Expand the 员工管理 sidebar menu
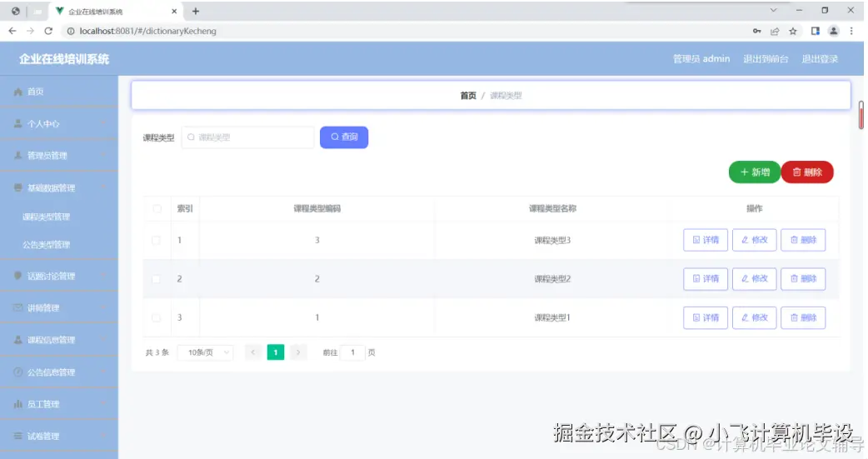 coord(59,404)
